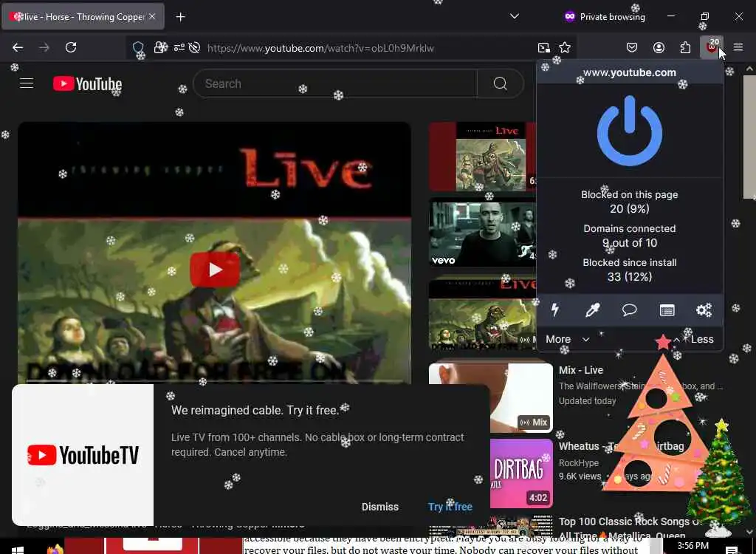This screenshot has height=554, width=756.
Task: Open the uBlock dashboard gears icon
Action: (x=704, y=310)
